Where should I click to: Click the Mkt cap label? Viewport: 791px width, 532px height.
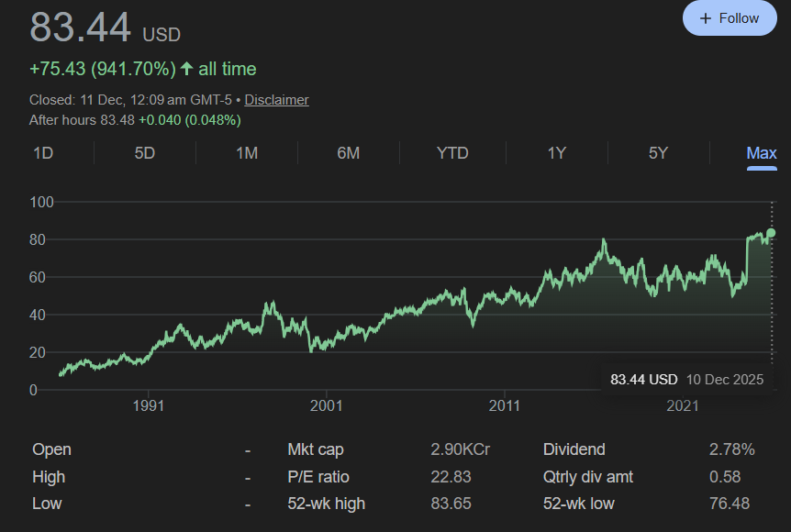tap(316, 449)
